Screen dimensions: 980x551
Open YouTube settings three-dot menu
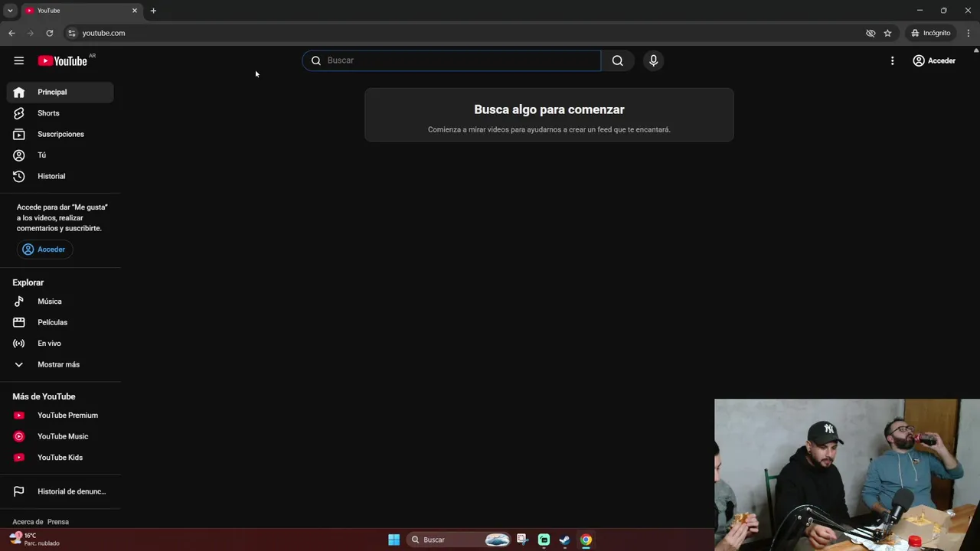coord(892,60)
